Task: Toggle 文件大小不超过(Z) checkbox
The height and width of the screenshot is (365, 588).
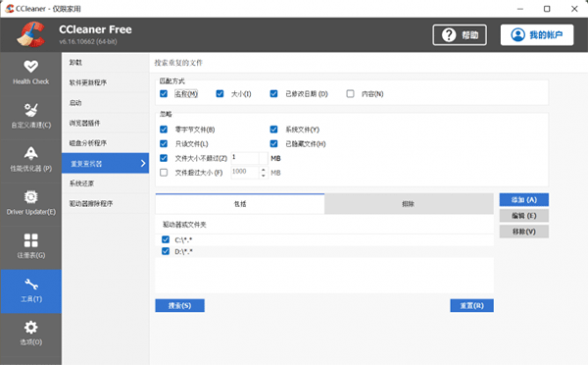Action: tap(164, 158)
